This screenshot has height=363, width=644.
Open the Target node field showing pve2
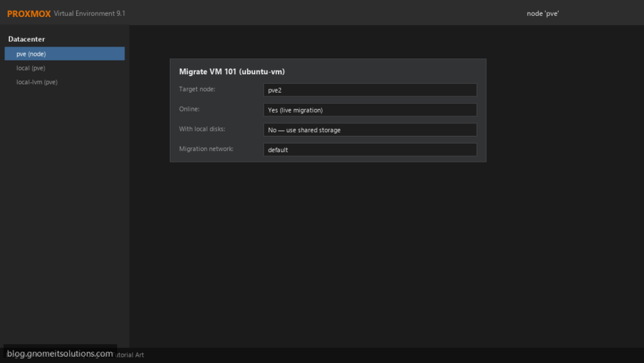coord(370,90)
